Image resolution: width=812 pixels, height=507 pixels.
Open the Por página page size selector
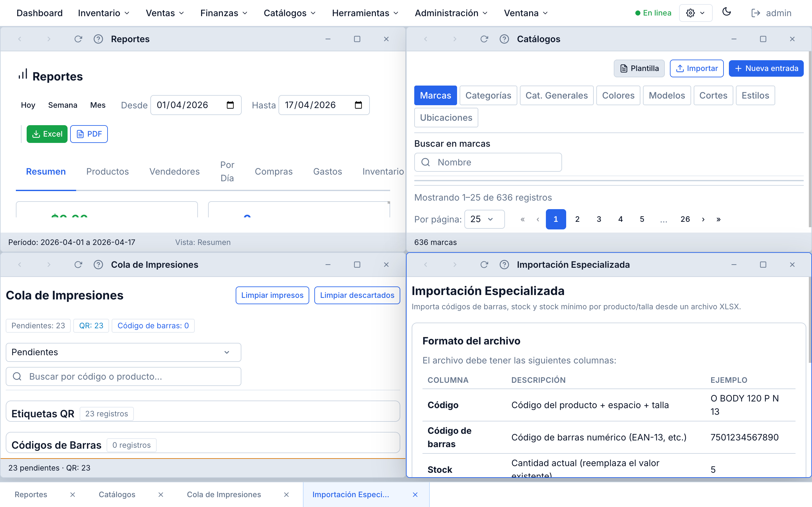(484, 219)
